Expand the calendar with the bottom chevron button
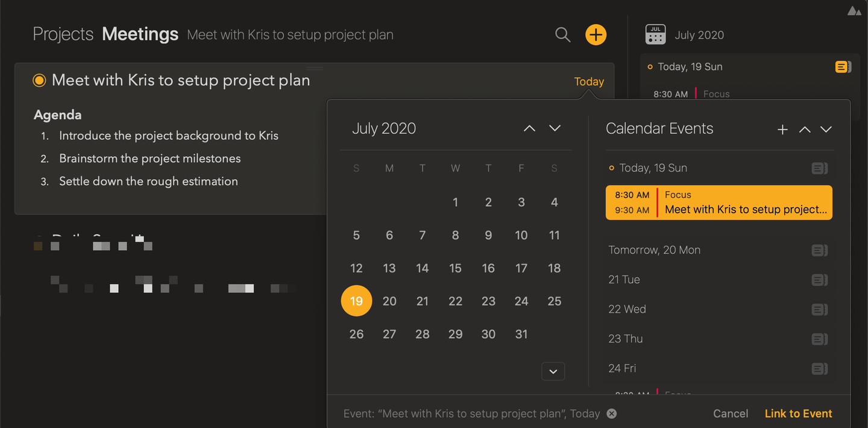The height and width of the screenshot is (428, 868). point(553,371)
